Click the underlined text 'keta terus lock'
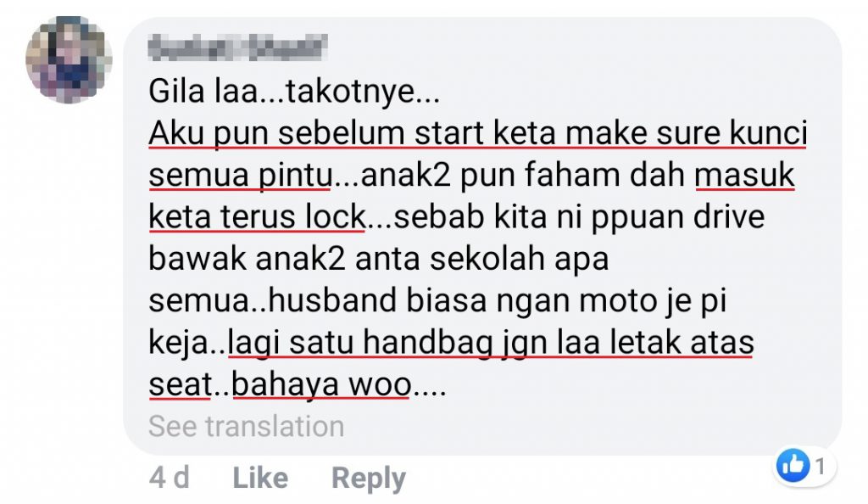 (x=257, y=216)
